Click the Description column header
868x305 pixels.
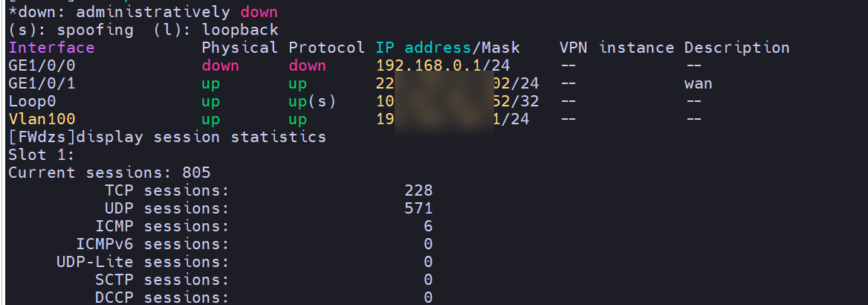(x=736, y=48)
